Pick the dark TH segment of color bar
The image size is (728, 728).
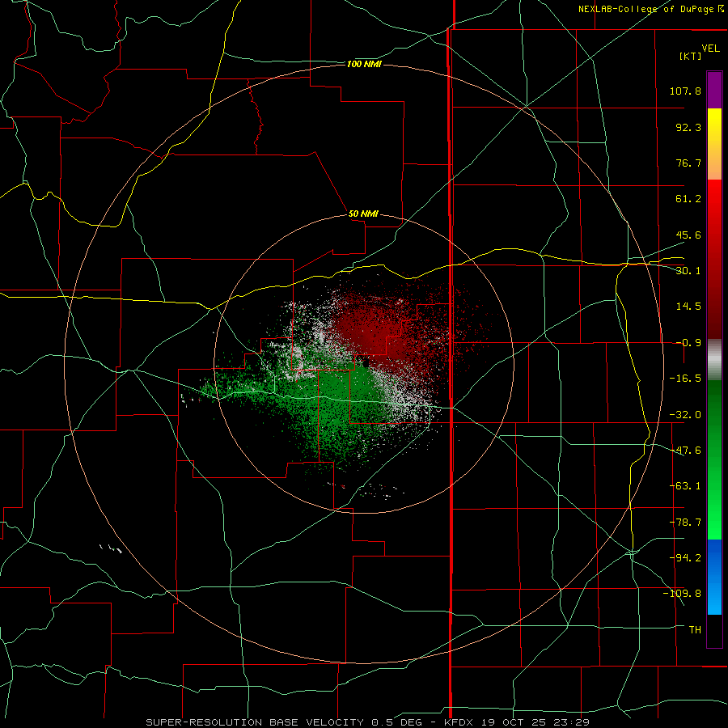click(x=714, y=630)
